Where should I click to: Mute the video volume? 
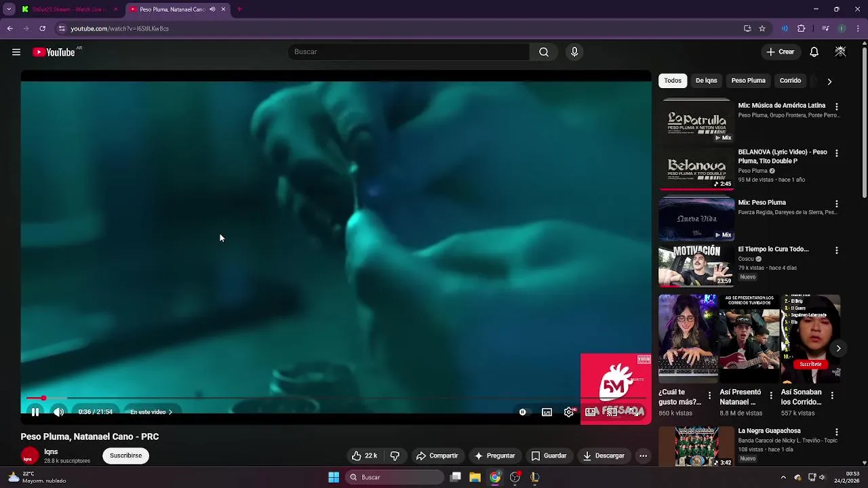59,412
